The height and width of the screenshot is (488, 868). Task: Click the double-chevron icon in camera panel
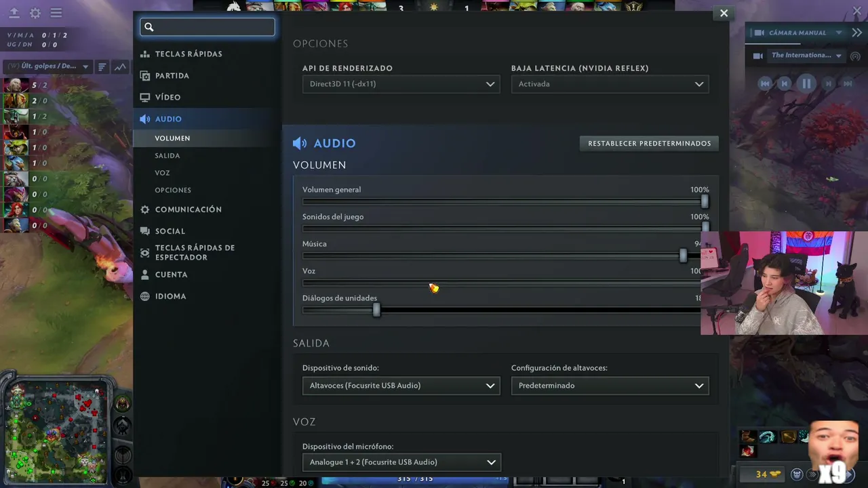857,33
